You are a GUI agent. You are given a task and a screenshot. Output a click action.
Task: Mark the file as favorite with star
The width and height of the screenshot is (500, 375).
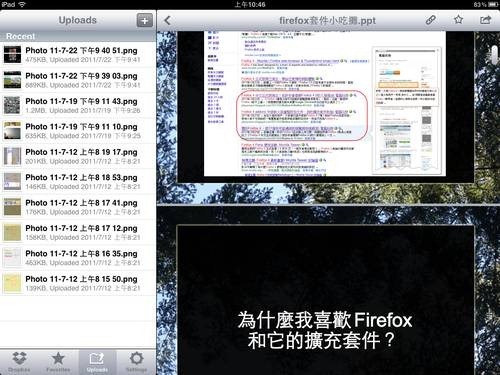pyautogui.click(x=458, y=20)
